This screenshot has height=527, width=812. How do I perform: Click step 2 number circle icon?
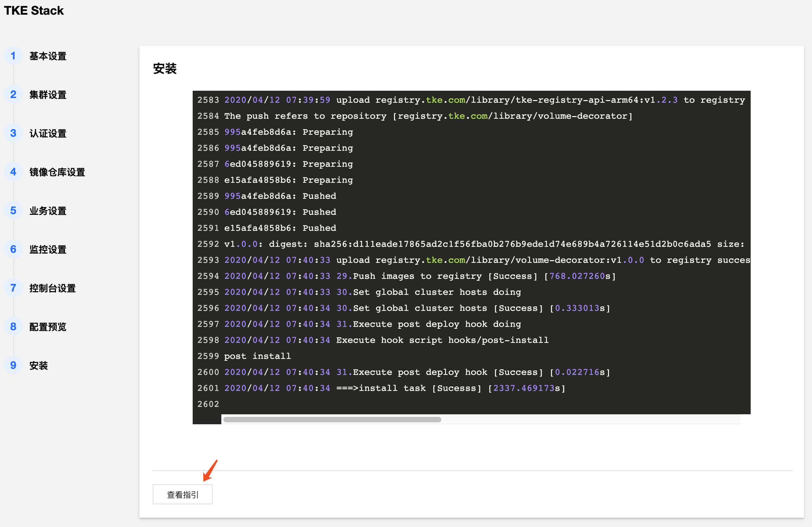[13, 94]
